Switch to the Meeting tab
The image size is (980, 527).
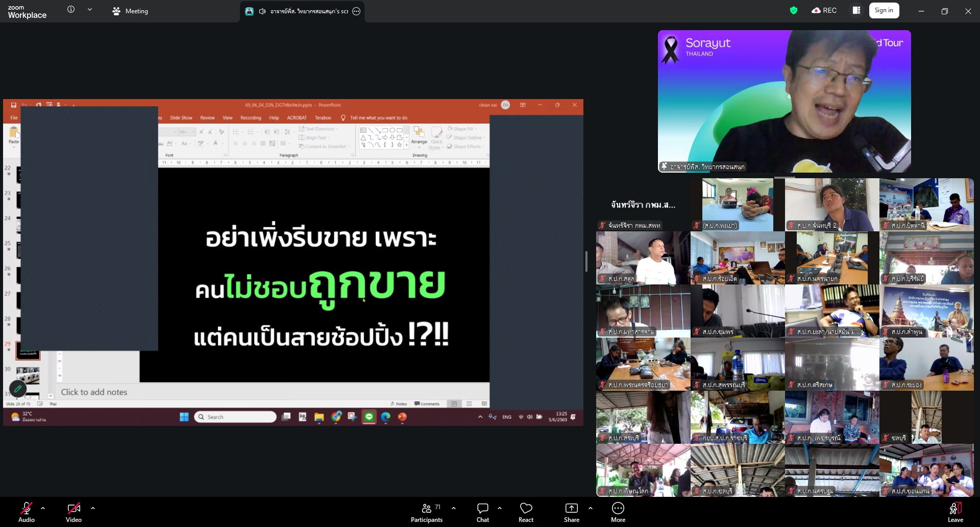[x=130, y=11]
